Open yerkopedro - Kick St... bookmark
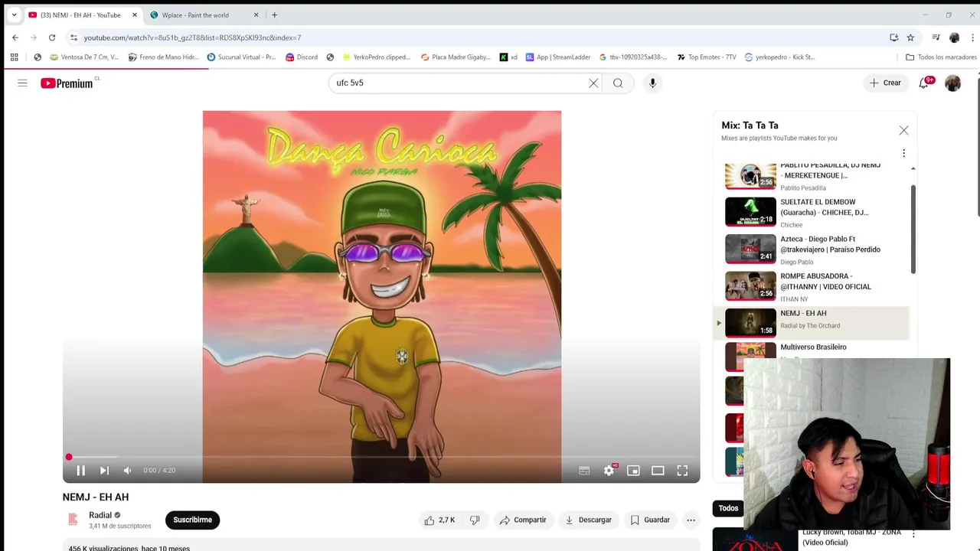Image resolution: width=980 pixels, height=551 pixels. point(780,57)
